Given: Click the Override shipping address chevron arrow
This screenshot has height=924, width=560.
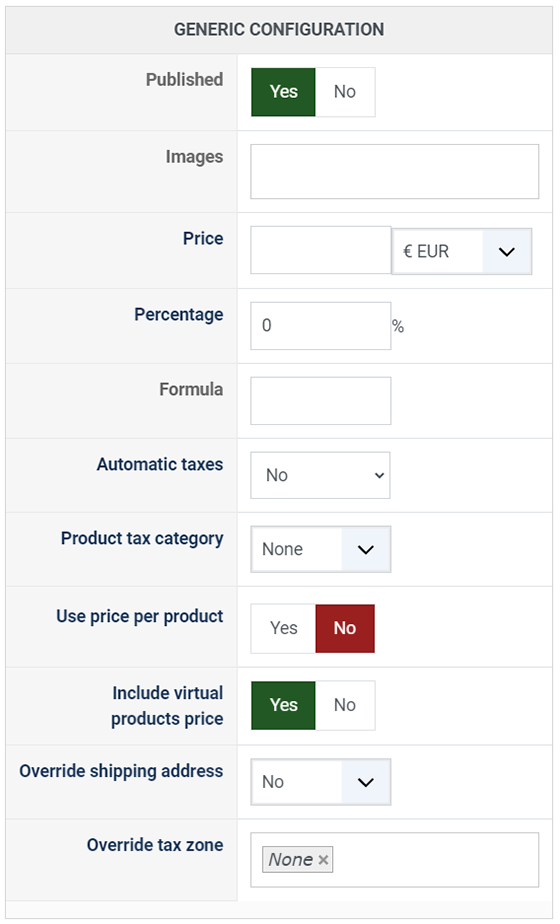Looking at the screenshot, I should tap(366, 782).
